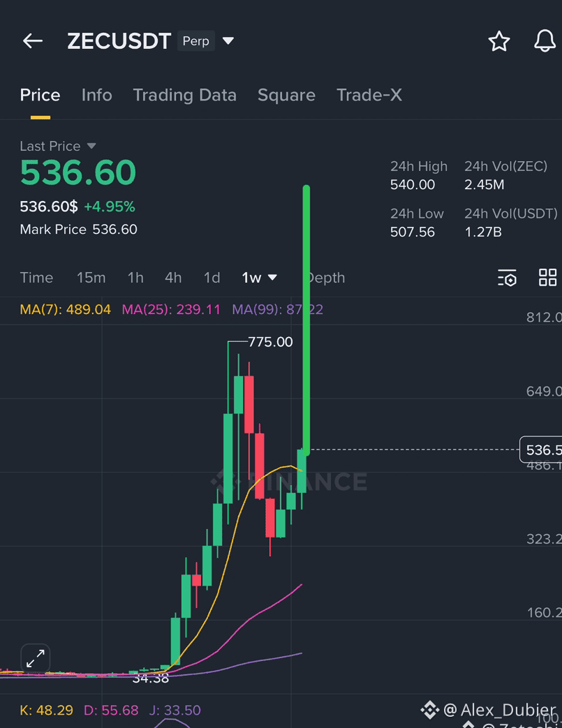Tap the 649.0 price axis label

544,392
